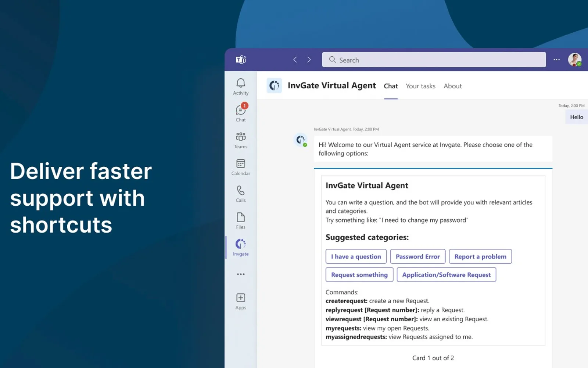The width and height of the screenshot is (588, 368).
Task: Click the 'Card 1 out of 2' label
Action: click(433, 358)
